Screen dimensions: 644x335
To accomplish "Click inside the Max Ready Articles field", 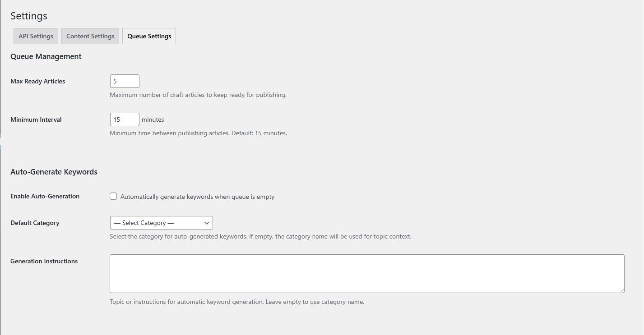I will coord(125,81).
